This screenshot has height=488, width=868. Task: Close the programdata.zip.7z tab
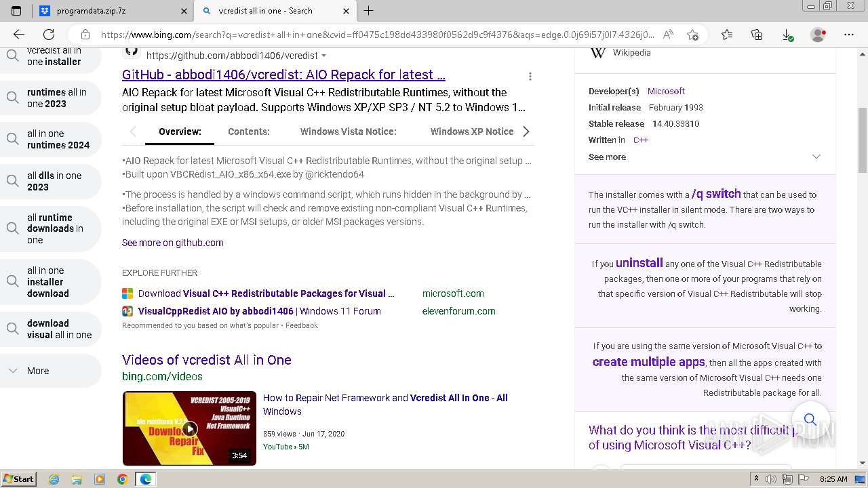[184, 11]
